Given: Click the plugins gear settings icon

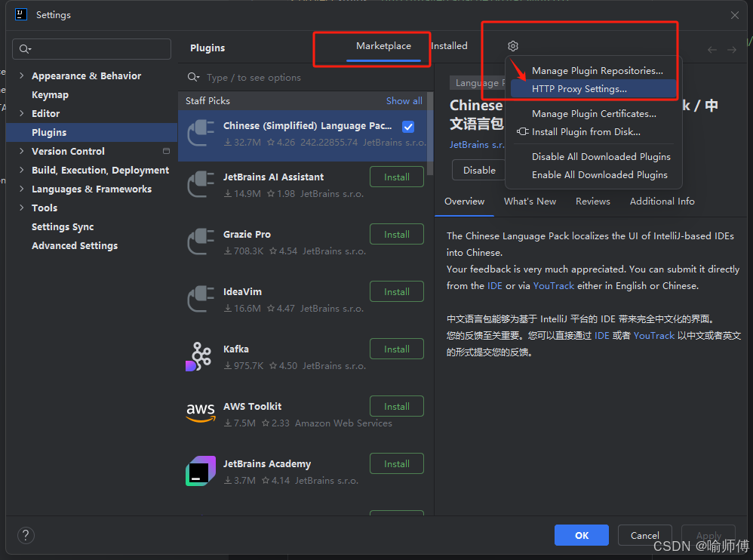Looking at the screenshot, I should [513, 46].
